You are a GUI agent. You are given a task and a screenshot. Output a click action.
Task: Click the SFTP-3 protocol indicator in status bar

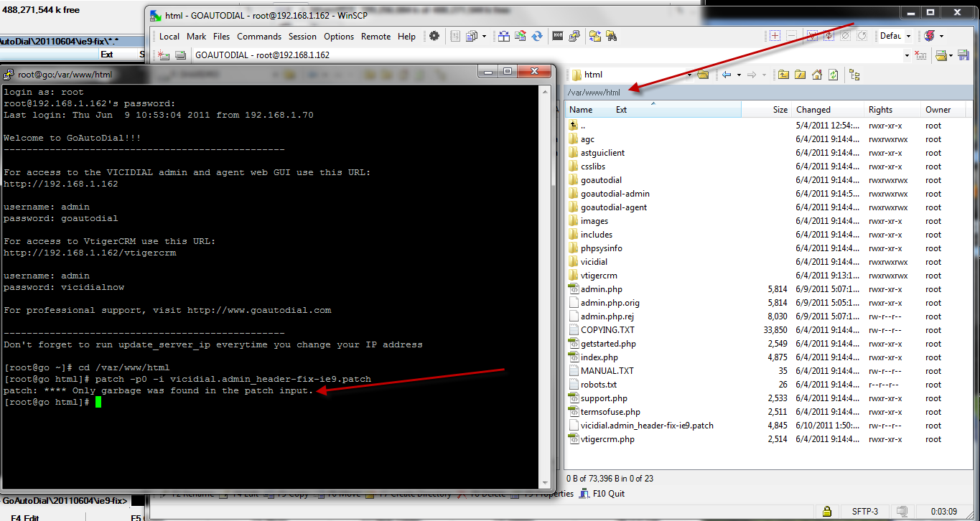(865, 512)
